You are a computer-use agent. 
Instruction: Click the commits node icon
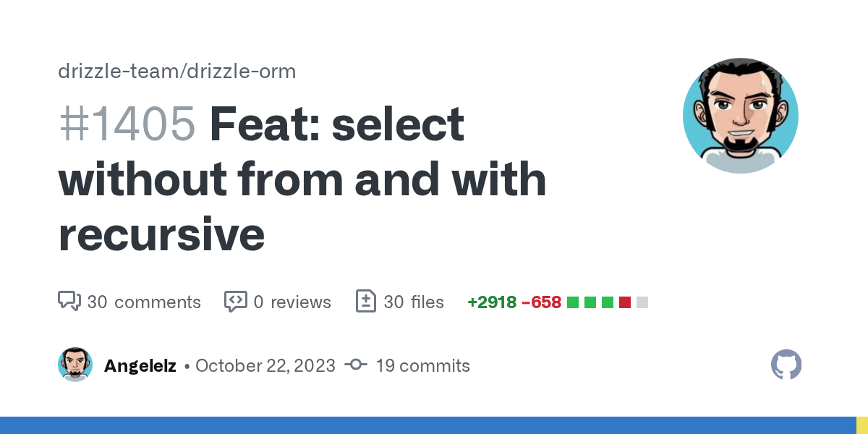click(355, 365)
